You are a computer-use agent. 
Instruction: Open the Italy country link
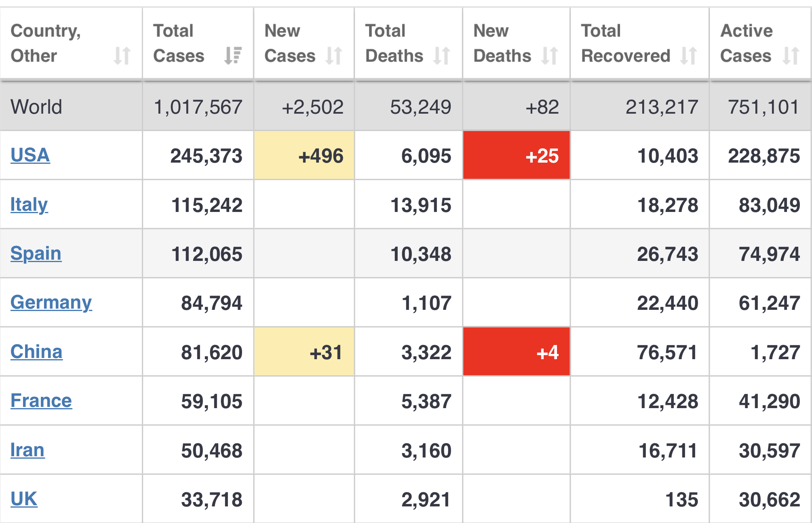(x=29, y=205)
